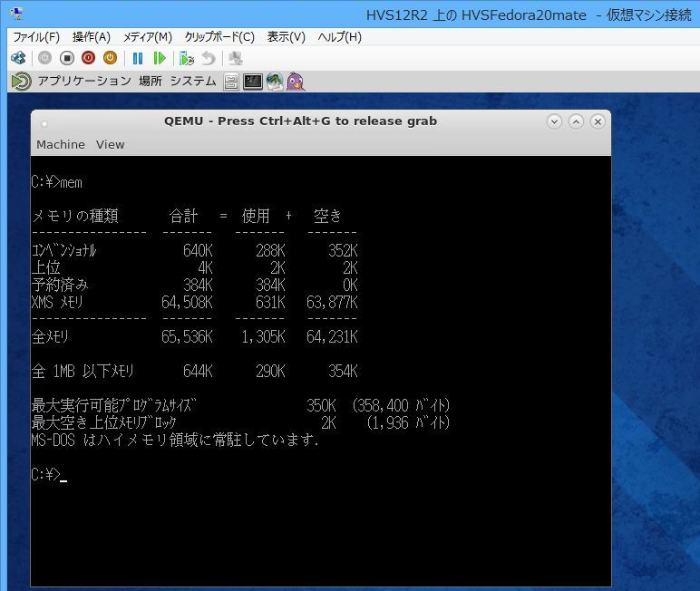Screen dimensions: 700x591
Task: Launch the file manager panel icon
Action: [231, 82]
